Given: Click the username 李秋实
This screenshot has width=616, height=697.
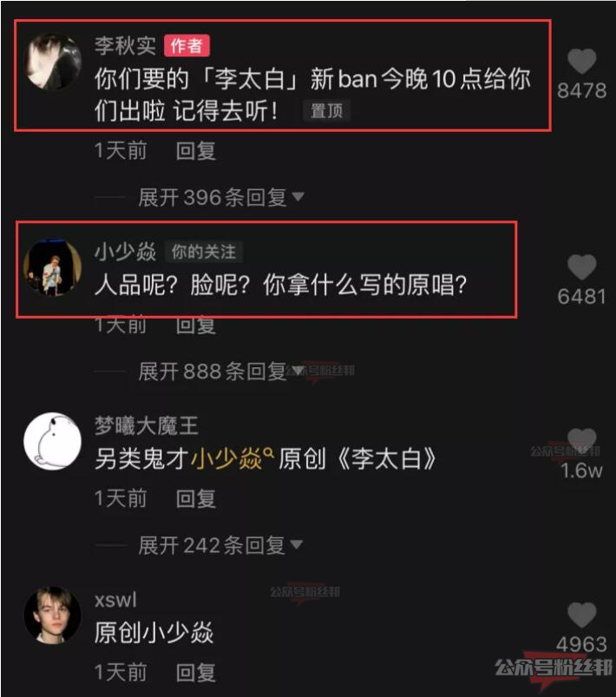Looking at the screenshot, I should tap(125, 46).
